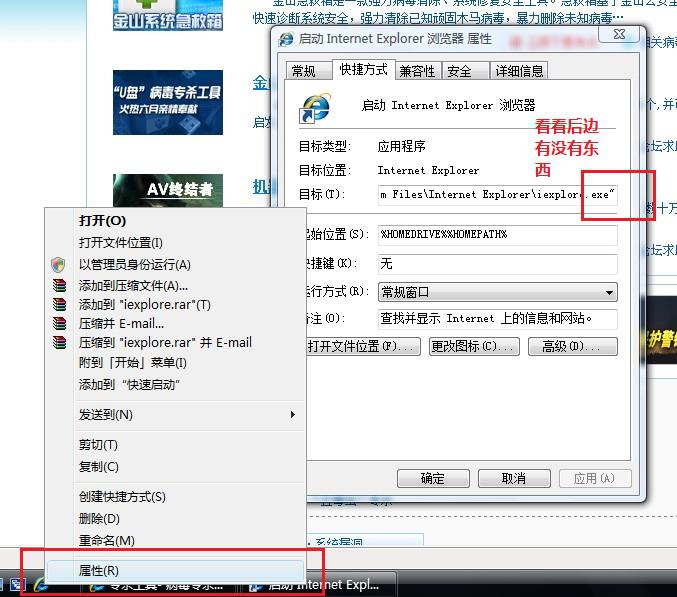Screen dimensions: 677x597
Task: Click the 目标位置 value Internet Explorer
Action: point(428,171)
